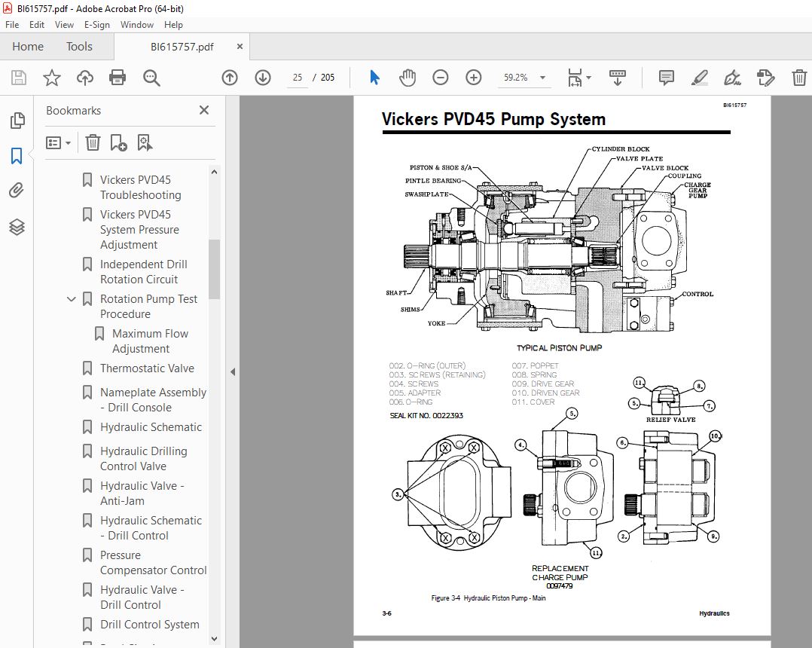Select the Highlight text pen tool
The width and height of the screenshot is (812, 648).
pyautogui.click(x=700, y=78)
